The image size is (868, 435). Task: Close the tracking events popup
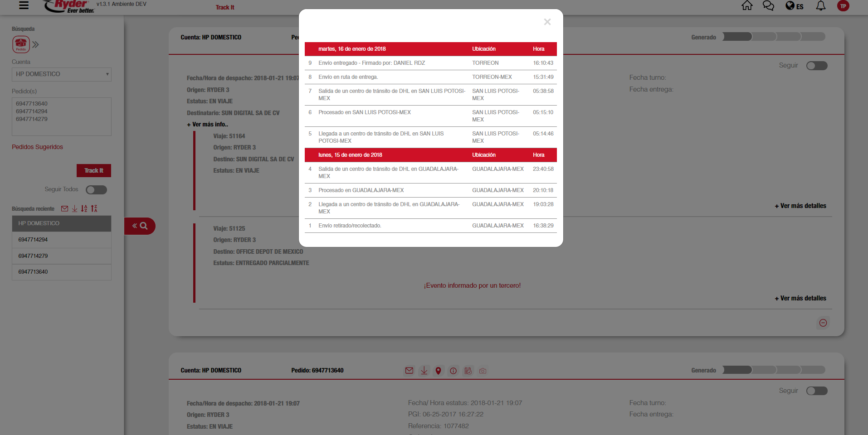point(547,22)
